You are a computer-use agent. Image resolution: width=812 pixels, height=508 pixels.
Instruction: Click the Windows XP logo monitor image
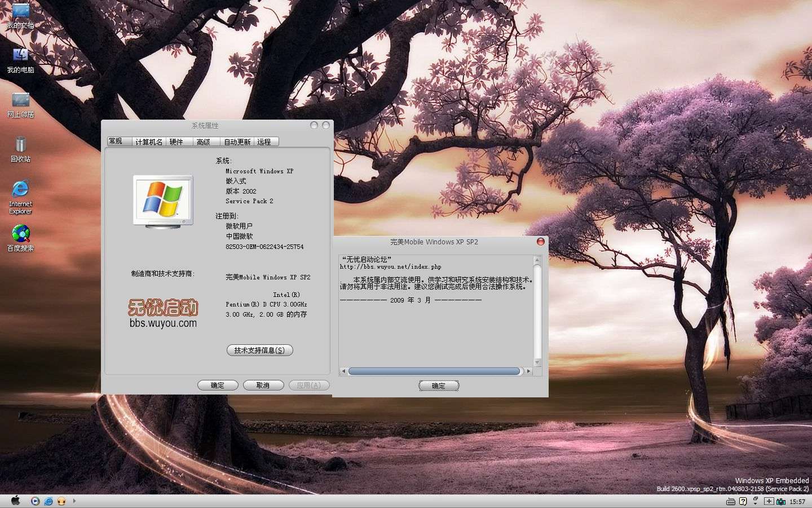pyautogui.click(x=163, y=202)
